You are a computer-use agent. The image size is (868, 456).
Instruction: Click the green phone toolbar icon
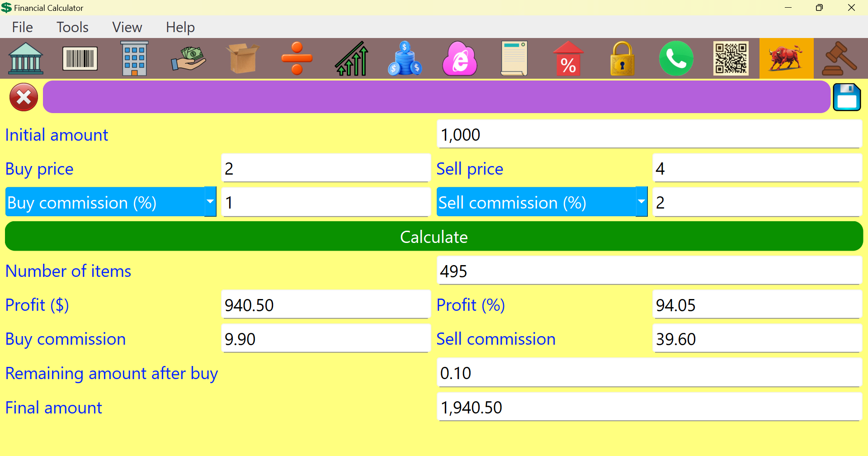[x=676, y=58]
